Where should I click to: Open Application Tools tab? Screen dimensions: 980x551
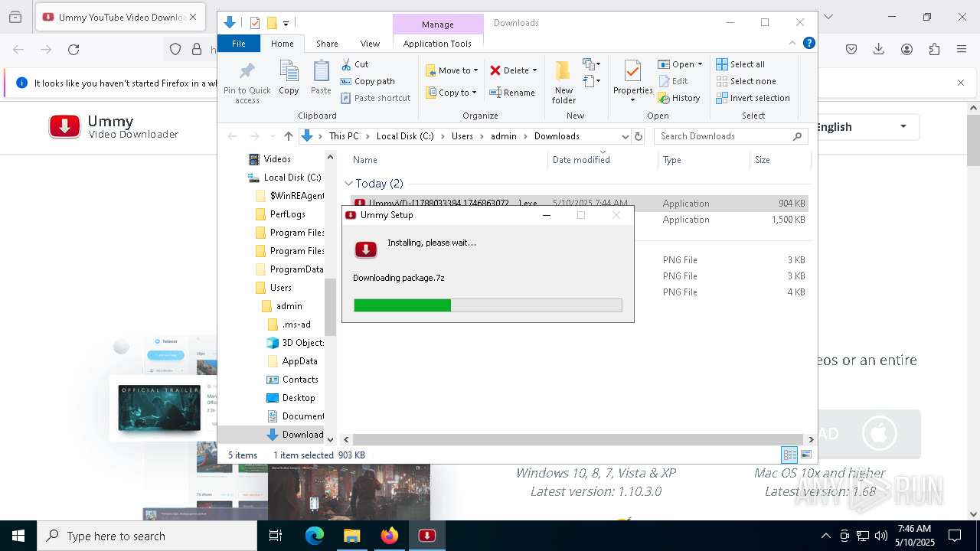(x=437, y=44)
